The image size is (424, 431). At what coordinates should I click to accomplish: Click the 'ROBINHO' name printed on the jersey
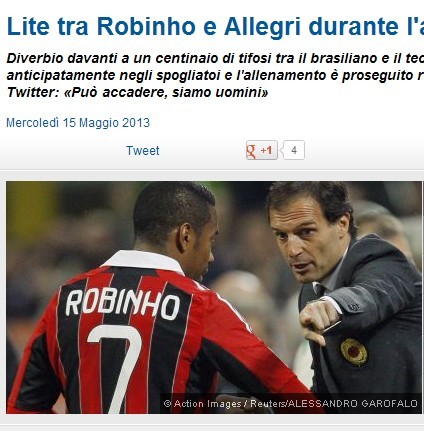coord(123,303)
